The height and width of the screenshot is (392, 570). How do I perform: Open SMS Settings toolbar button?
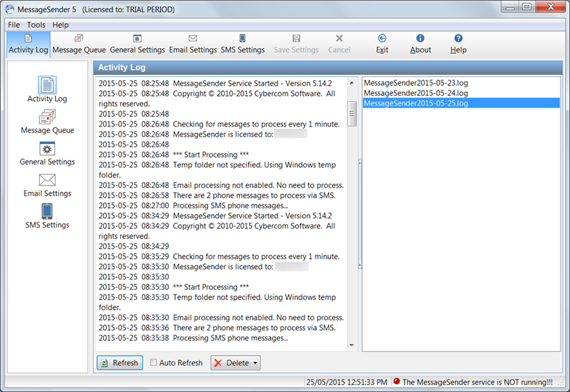point(243,44)
